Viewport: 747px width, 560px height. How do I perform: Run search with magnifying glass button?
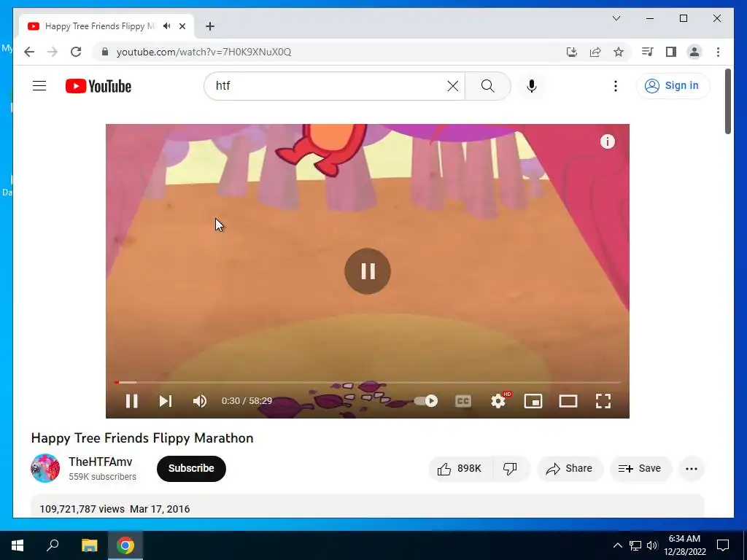pyautogui.click(x=488, y=86)
